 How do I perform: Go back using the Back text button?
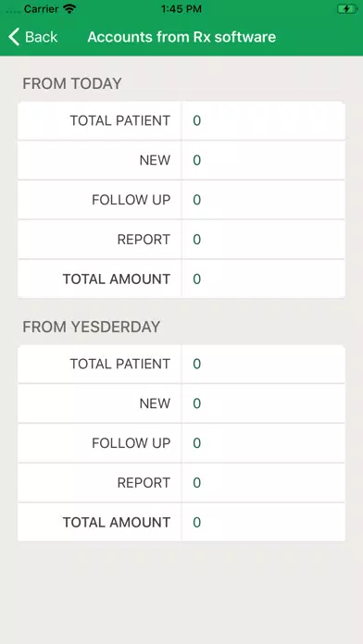[x=41, y=37]
